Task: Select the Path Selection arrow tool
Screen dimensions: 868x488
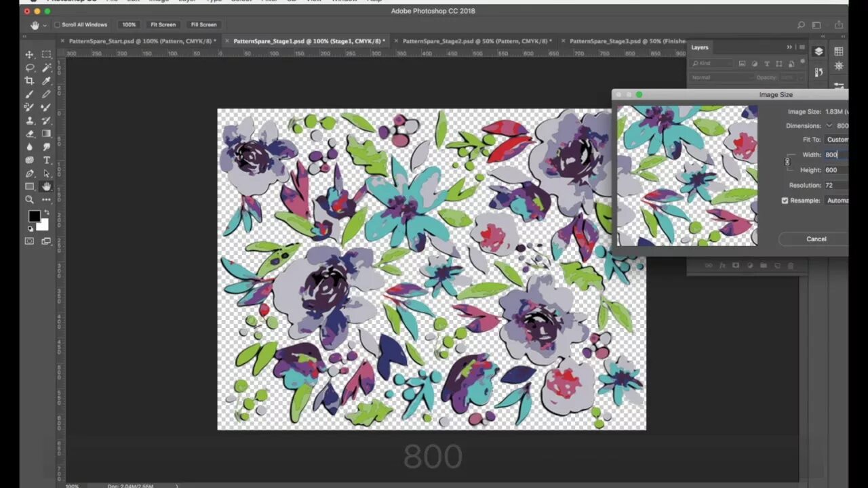Action: (46, 174)
